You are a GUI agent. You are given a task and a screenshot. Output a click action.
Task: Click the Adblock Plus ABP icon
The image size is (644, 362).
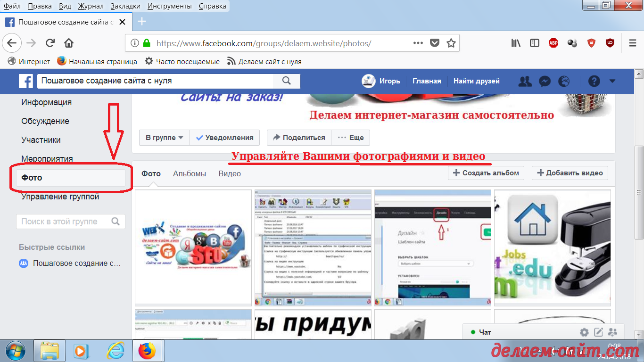553,43
